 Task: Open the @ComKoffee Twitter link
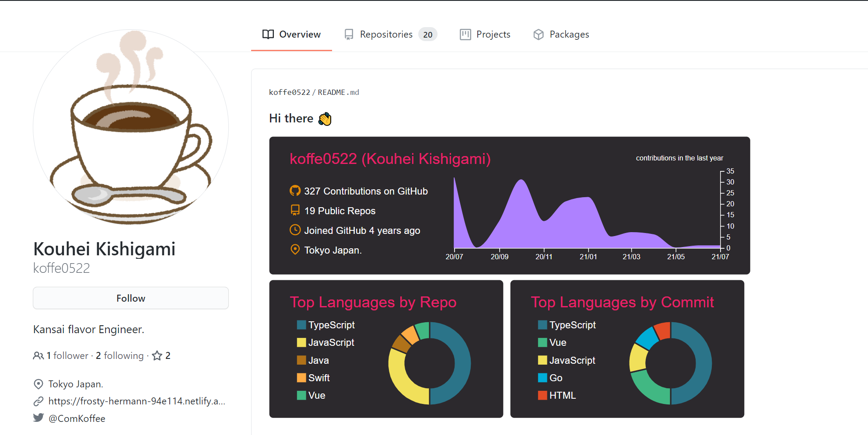pos(77,418)
